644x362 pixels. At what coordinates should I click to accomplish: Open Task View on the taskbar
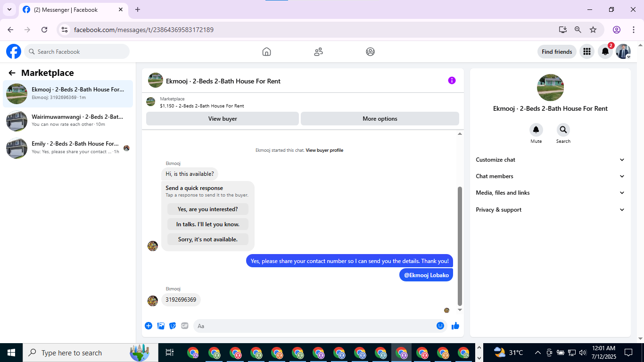click(170, 353)
